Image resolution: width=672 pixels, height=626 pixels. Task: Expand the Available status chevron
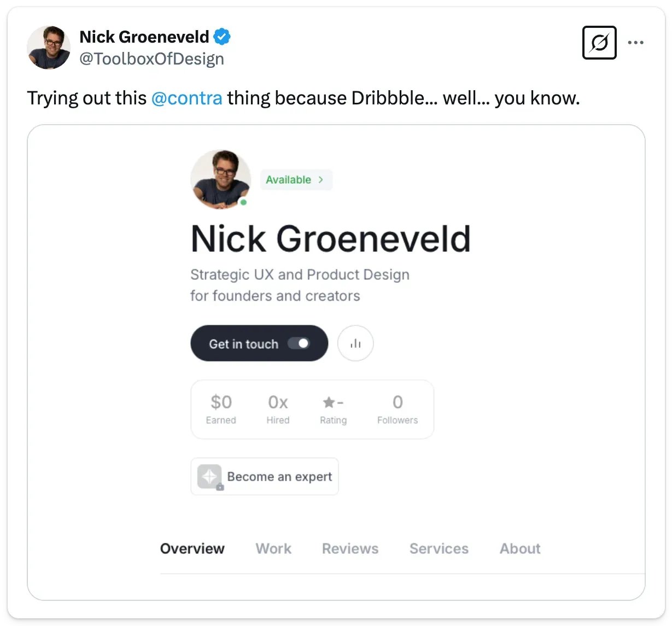pyautogui.click(x=321, y=179)
